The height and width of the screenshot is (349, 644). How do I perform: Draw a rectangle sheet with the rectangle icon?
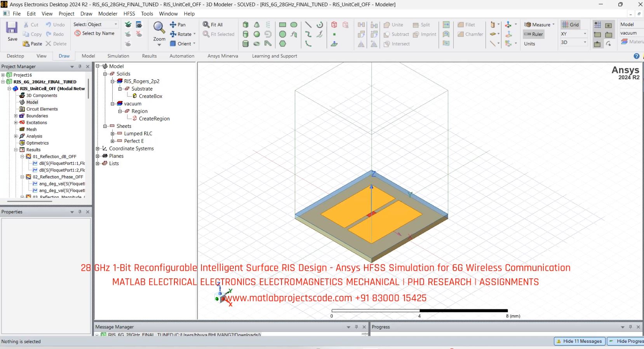point(283,24)
